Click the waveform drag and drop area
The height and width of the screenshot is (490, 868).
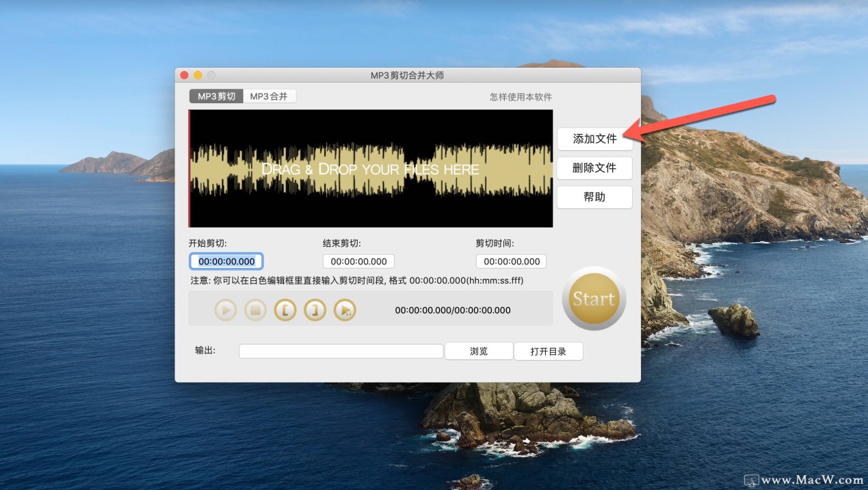(371, 169)
